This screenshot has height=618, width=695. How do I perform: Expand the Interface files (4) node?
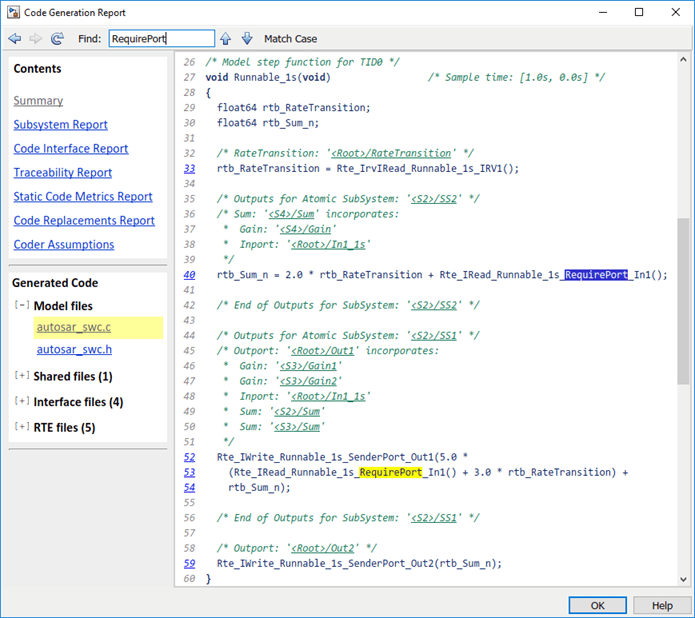coord(22,402)
